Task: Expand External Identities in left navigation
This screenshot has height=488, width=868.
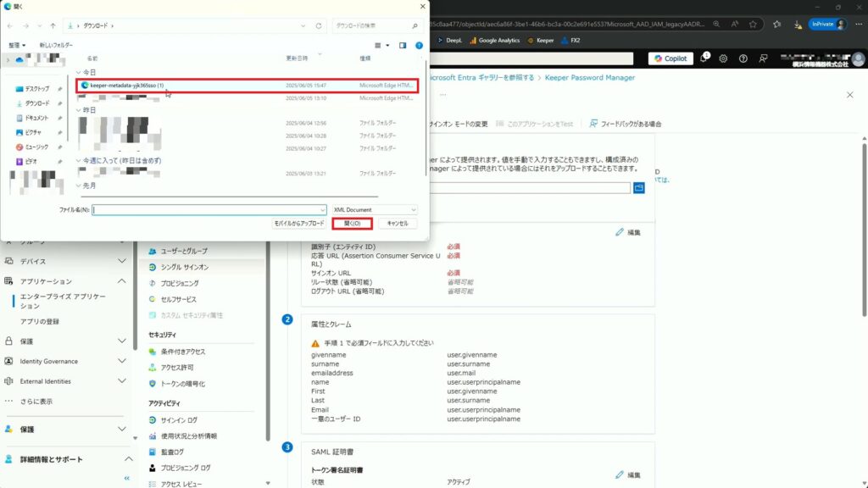Action: 122,380
